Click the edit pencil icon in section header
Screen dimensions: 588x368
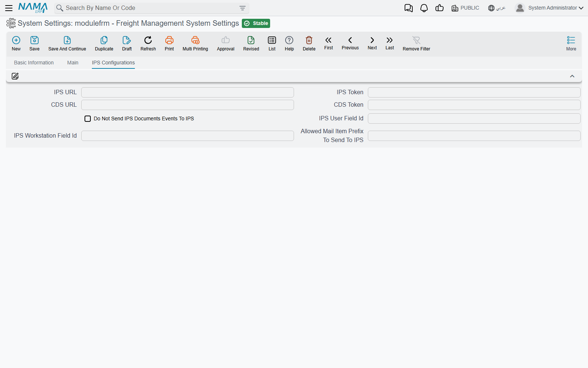pos(15,76)
